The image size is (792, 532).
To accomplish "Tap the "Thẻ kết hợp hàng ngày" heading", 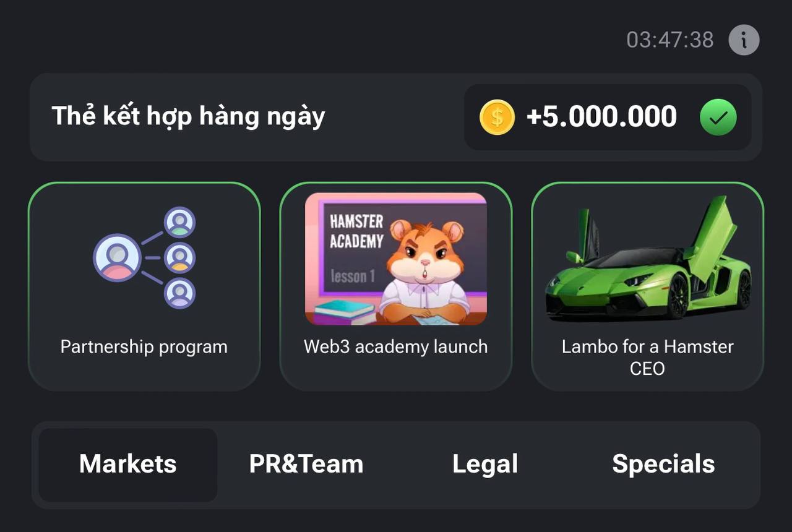I will point(188,116).
